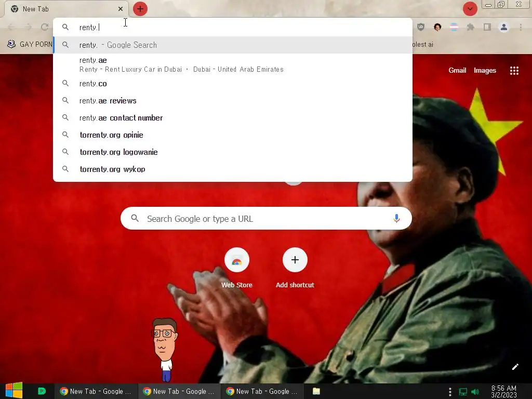532x399 pixels.
Task: Pick the renty.co suggestion
Action: point(233,84)
